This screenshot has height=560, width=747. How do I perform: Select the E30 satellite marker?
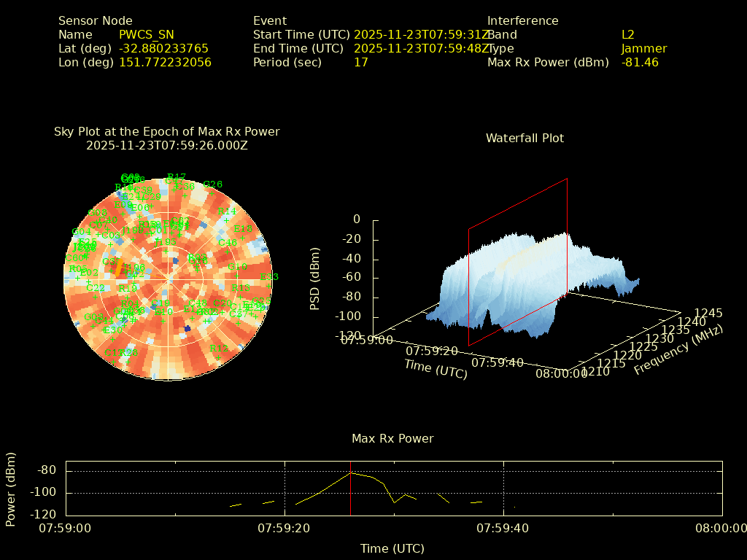click(x=112, y=339)
